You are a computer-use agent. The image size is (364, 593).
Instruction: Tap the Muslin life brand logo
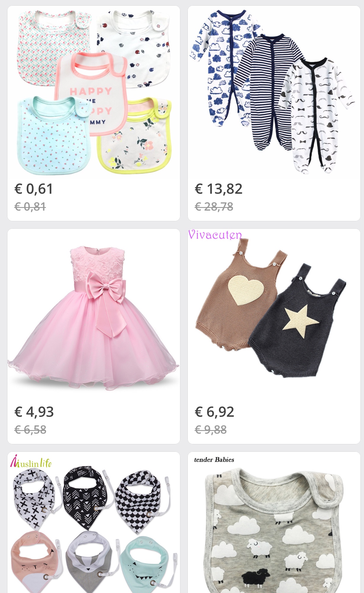click(x=31, y=461)
